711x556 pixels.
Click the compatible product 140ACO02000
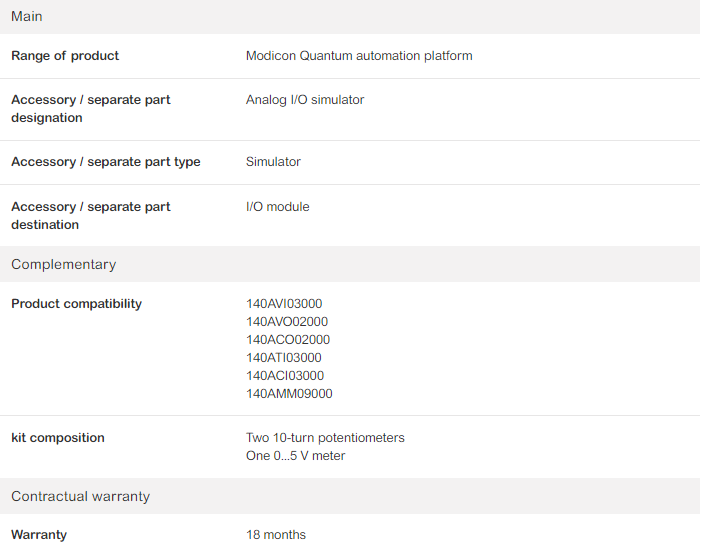288,340
